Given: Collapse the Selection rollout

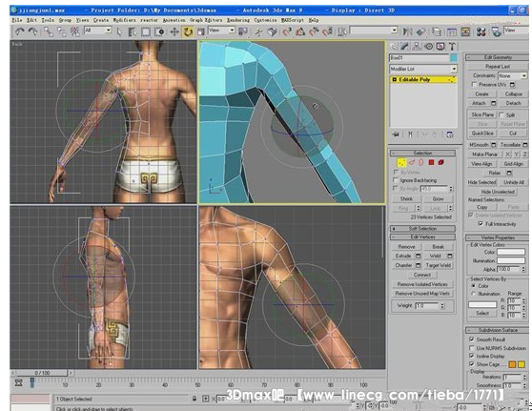Looking at the screenshot, I should pos(422,154).
